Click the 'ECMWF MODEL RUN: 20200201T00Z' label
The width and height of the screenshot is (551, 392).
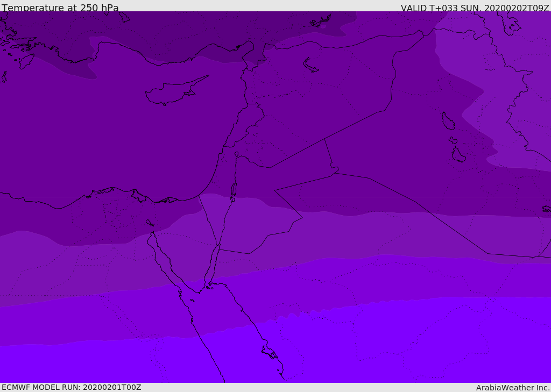point(72,387)
